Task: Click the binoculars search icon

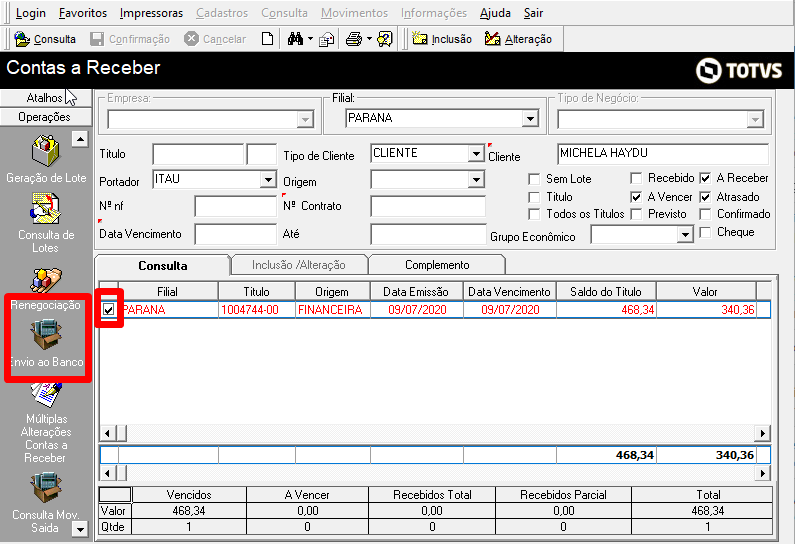Action: tap(295, 39)
